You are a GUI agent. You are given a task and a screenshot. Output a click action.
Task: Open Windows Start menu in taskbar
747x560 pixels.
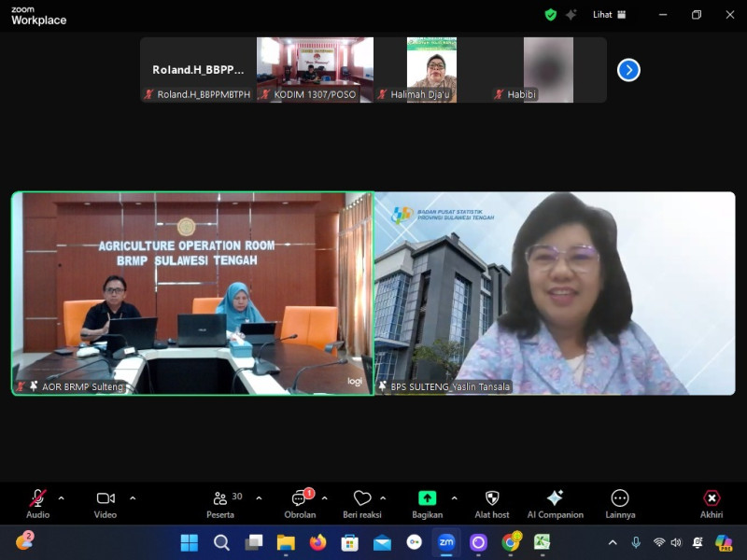(189, 542)
